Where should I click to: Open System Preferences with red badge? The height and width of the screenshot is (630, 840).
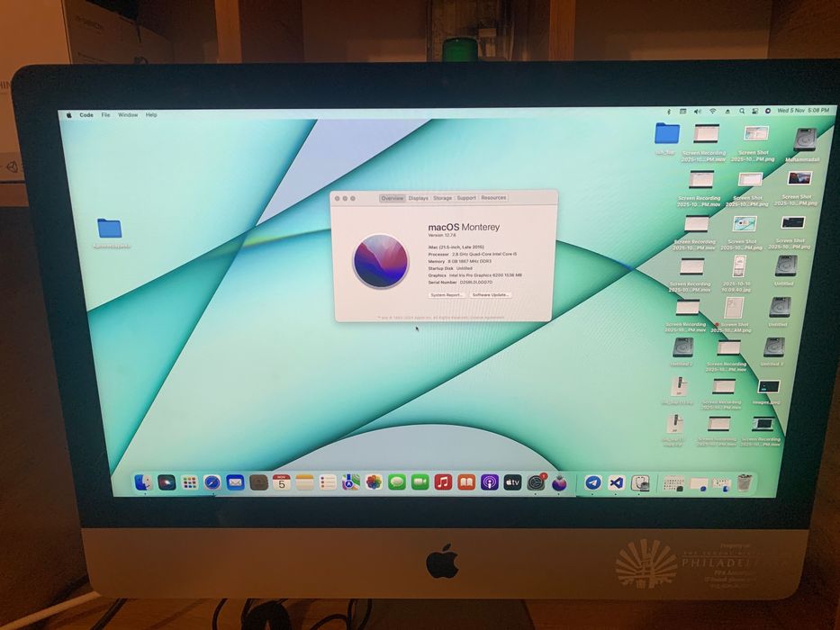[536, 482]
